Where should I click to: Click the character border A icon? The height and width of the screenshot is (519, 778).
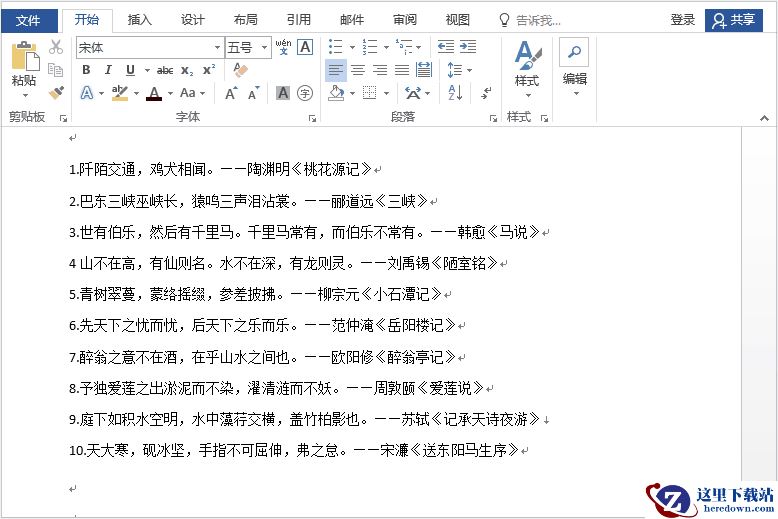(305, 47)
